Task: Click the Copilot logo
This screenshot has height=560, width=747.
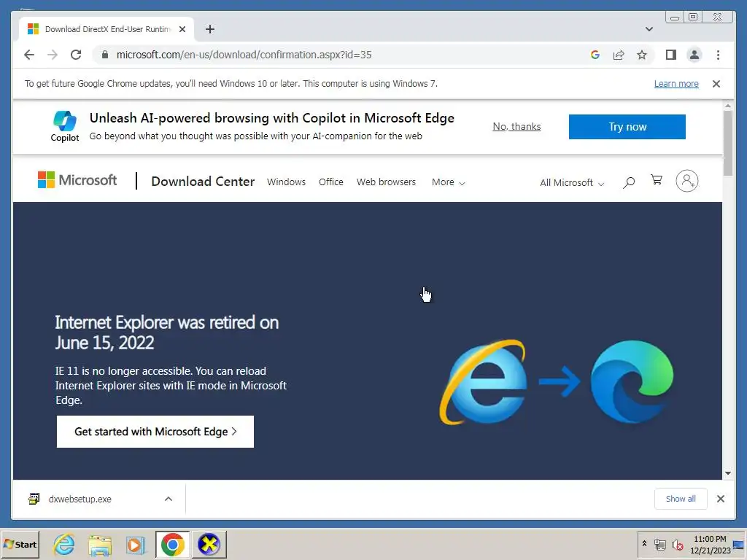Action: (x=65, y=126)
